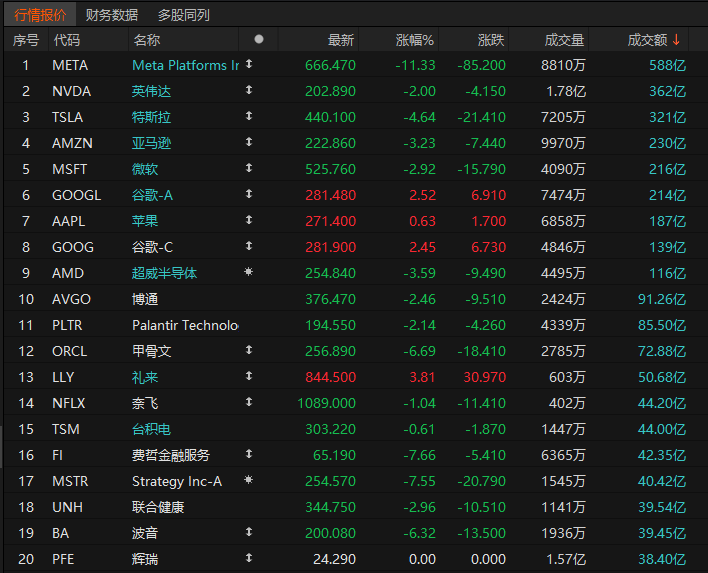Viewport: 708px width, 573px height.
Task: Open 台积电 stock name link
Action: [151, 429]
